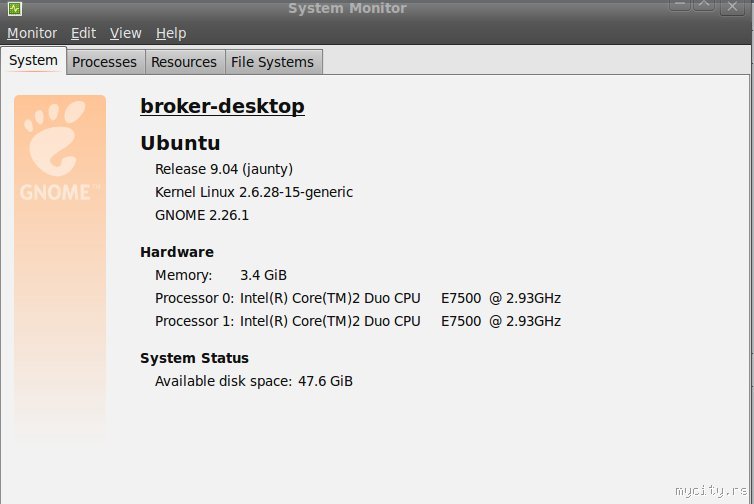Click the Processor 0 info line
This screenshot has width=754, height=504.
click(x=357, y=298)
